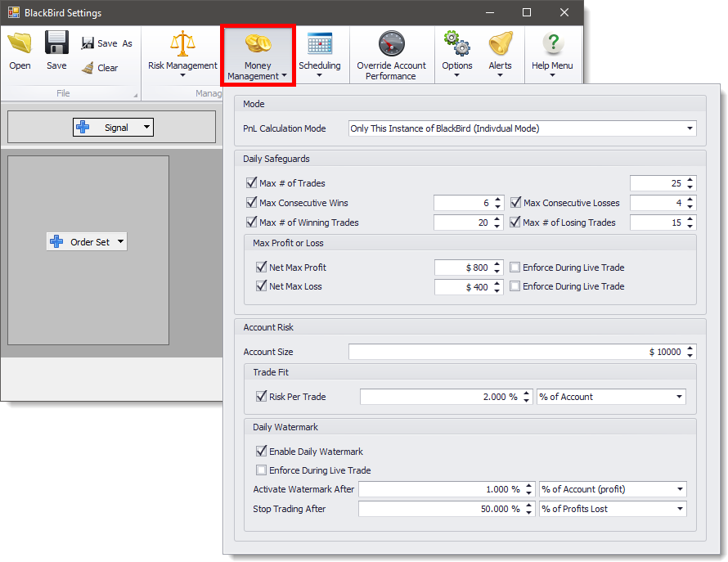Click the File group dialog launcher corner

pos(136,95)
